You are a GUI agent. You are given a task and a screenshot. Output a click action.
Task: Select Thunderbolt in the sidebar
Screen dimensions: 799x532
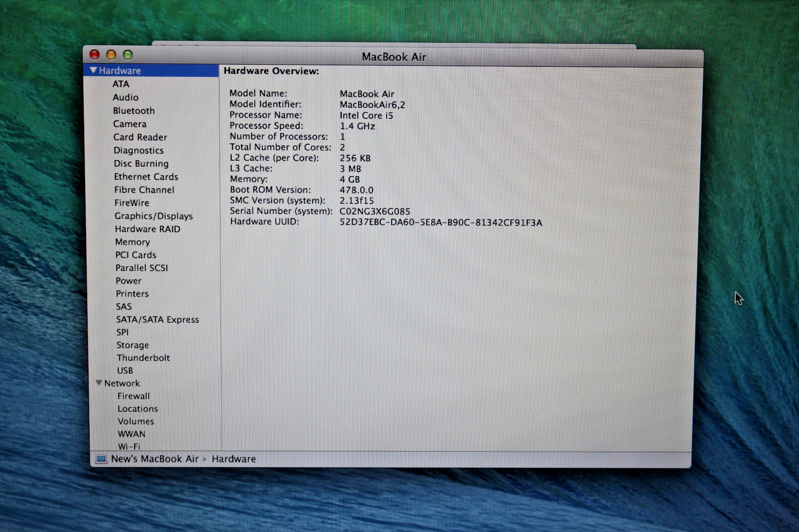[x=143, y=358]
